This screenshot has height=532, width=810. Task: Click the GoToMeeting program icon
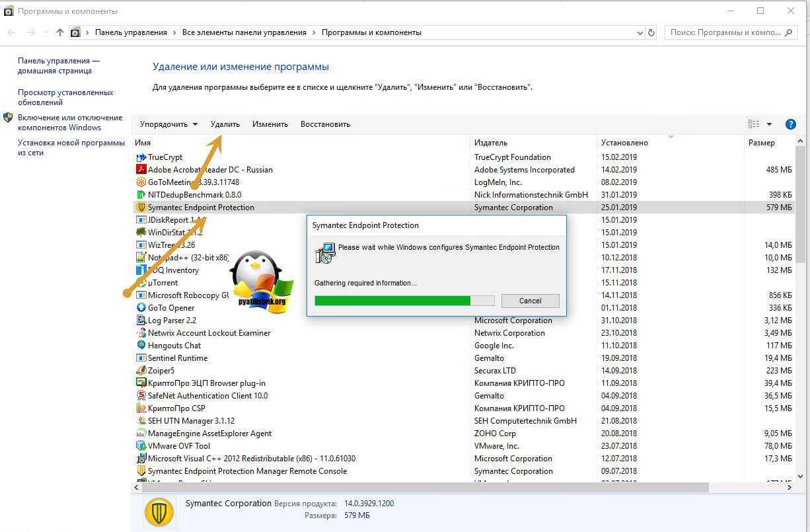[x=141, y=182]
